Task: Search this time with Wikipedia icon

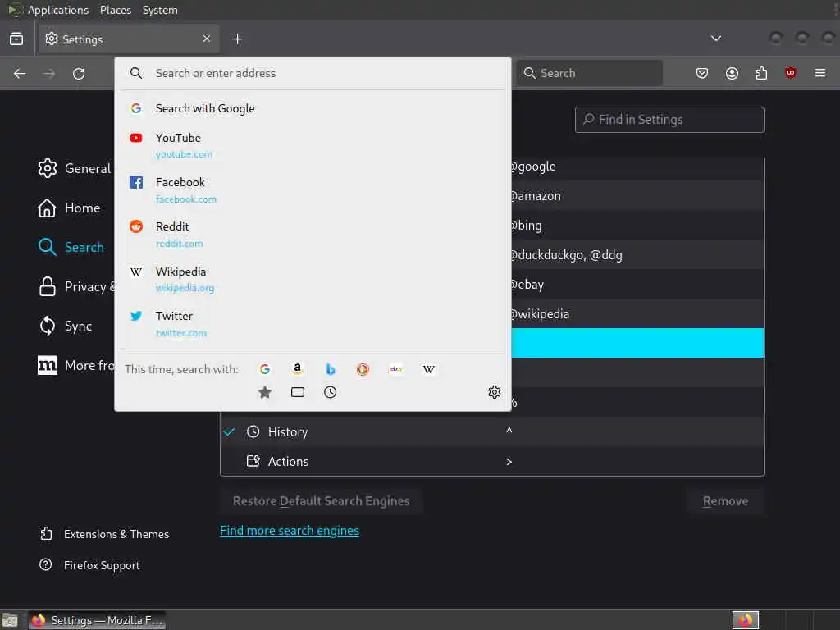Action: click(x=428, y=369)
